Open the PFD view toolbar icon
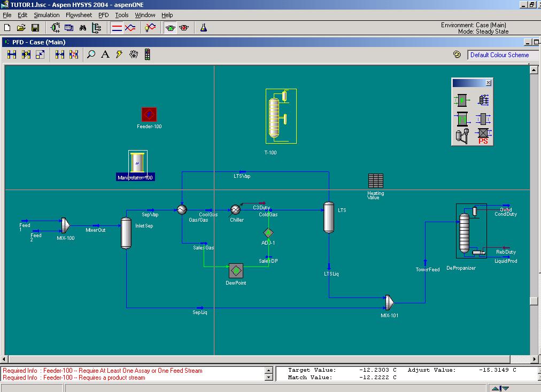 (55, 28)
